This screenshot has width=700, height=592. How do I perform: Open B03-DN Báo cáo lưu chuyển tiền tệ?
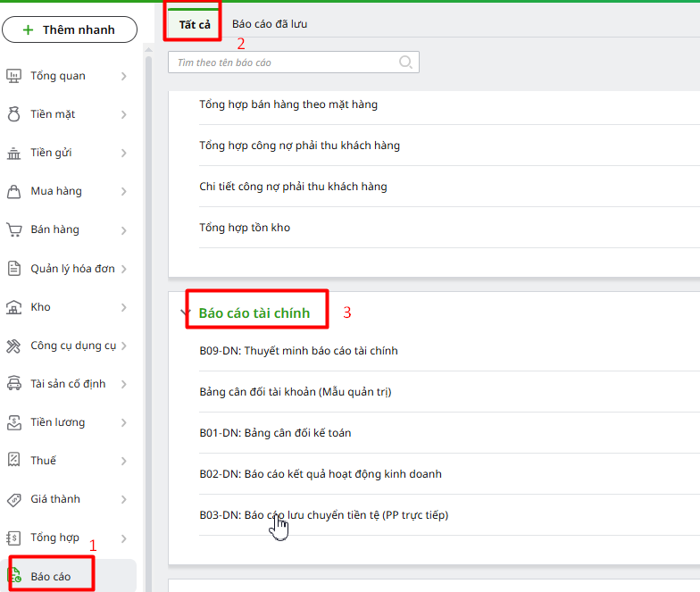pyautogui.click(x=323, y=515)
